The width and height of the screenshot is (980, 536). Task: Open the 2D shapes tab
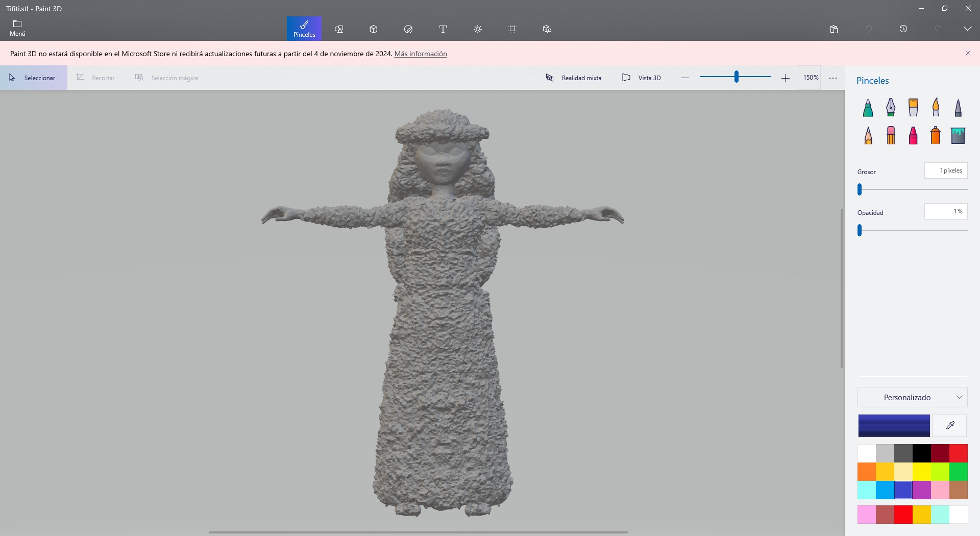[x=339, y=29]
